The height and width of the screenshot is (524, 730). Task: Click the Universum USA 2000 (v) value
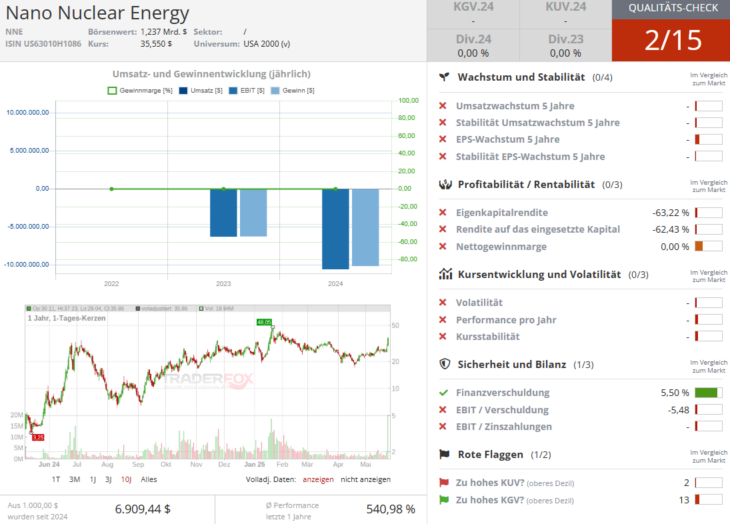pyautogui.click(x=267, y=44)
